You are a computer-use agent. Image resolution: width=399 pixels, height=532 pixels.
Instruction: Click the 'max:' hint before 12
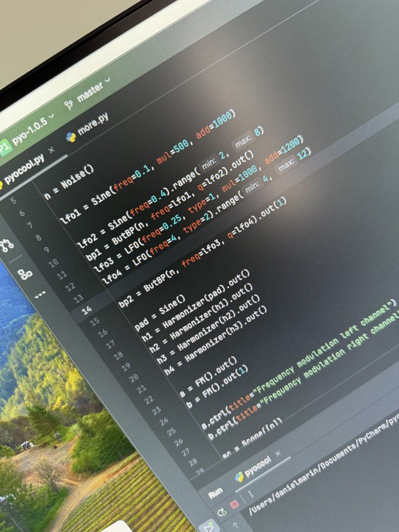click(287, 164)
